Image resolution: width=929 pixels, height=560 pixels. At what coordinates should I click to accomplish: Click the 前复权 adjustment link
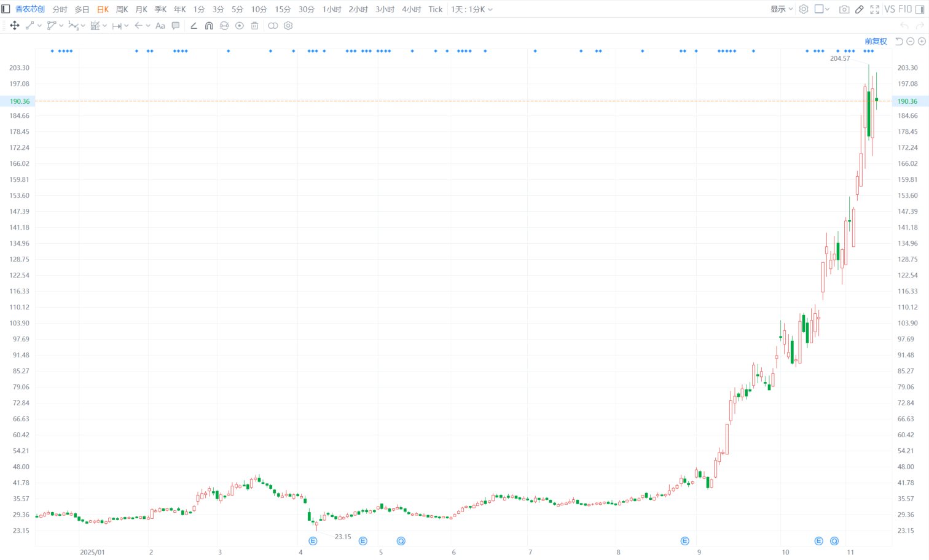[876, 41]
